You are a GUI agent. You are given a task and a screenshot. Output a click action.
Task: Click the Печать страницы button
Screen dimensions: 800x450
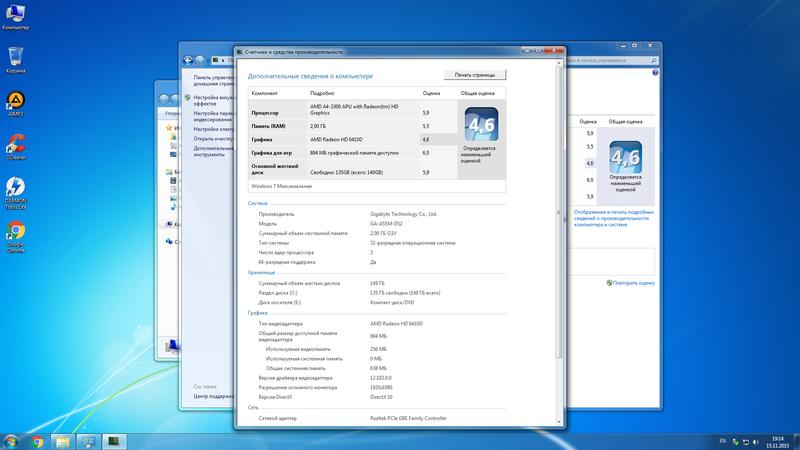(x=474, y=75)
